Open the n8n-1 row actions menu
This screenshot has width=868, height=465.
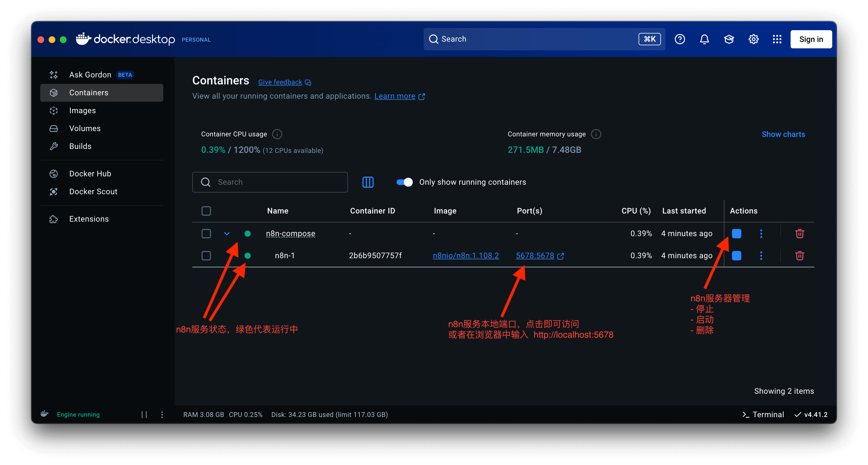coord(761,255)
